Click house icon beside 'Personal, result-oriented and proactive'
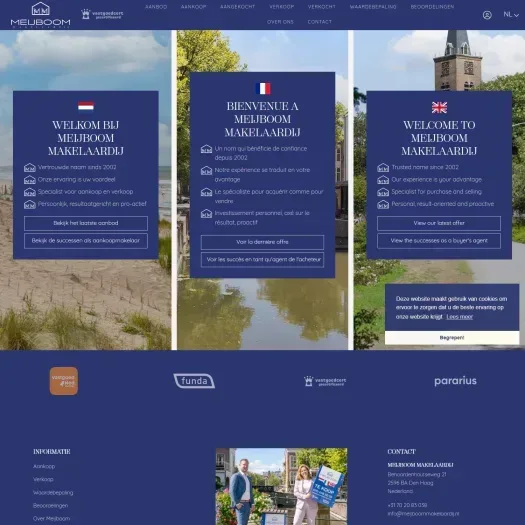The image size is (525, 525). (383, 204)
